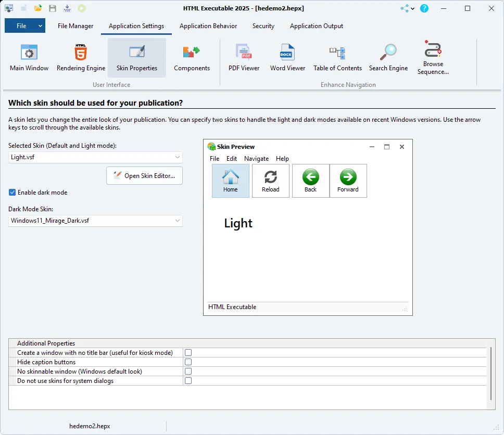Minimize the Skin Preview window

click(x=372, y=147)
